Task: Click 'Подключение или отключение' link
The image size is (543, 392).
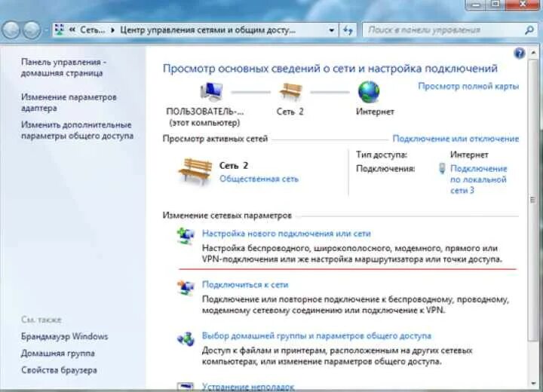Action: pyautogui.click(x=456, y=139)
